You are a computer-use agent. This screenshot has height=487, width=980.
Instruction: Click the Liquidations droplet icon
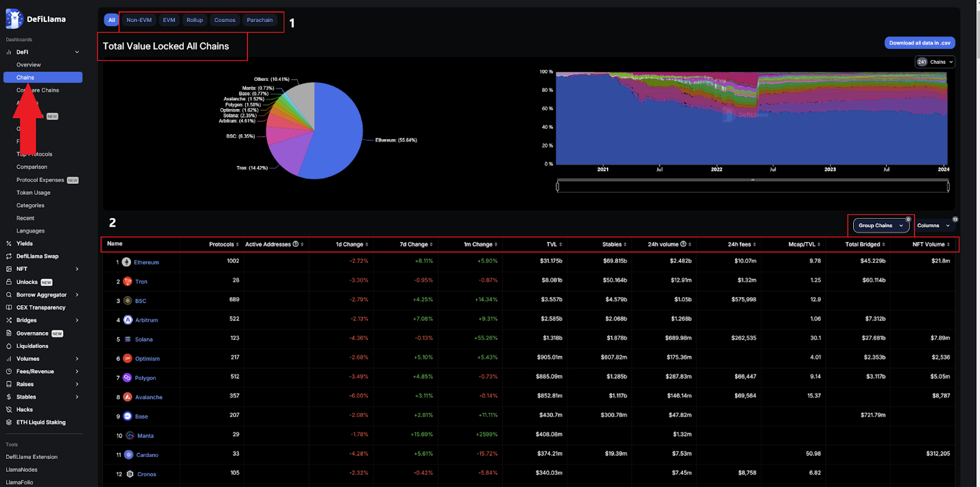click(x=9, y=346)
